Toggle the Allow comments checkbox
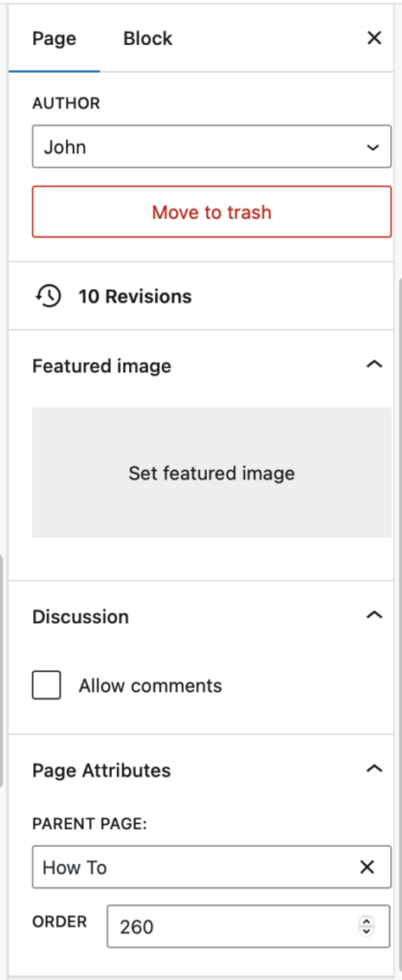The width and height of the screenshot is (402, 980). (47, 685)
